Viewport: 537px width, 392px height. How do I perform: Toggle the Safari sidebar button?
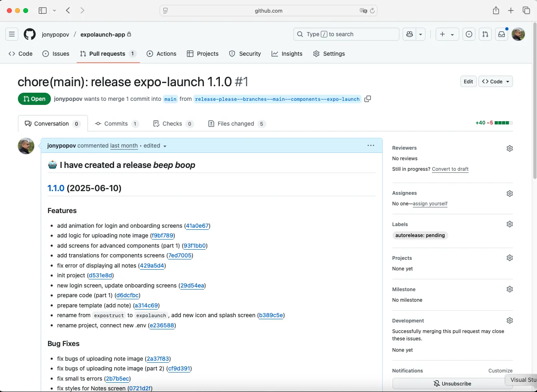click(x=42, y=11)
